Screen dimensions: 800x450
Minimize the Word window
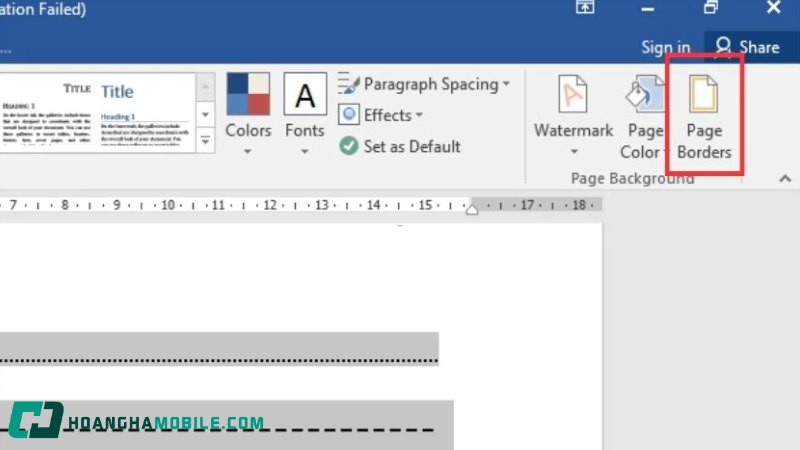click(x=647, y=9)
